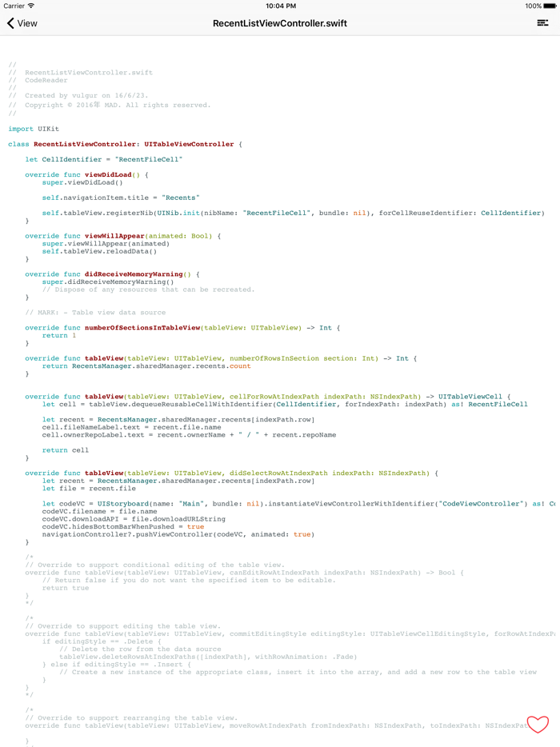Click the 'Return false if you do not want' comment
Viewport: 560px width, 747px height.
(189, 581)
